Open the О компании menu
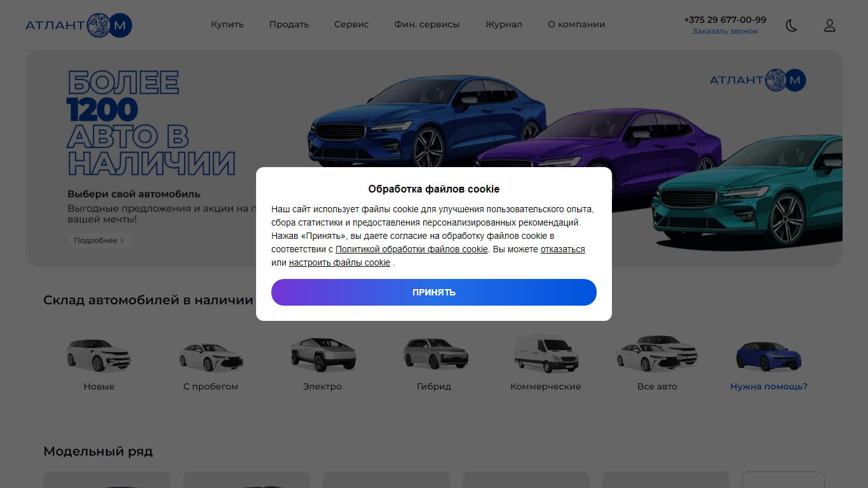This screenshot has width=868, height=488. click(x=576, y=25)
